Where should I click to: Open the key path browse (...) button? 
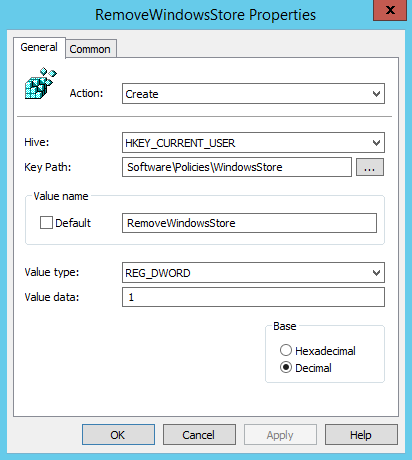coord(370,167)
